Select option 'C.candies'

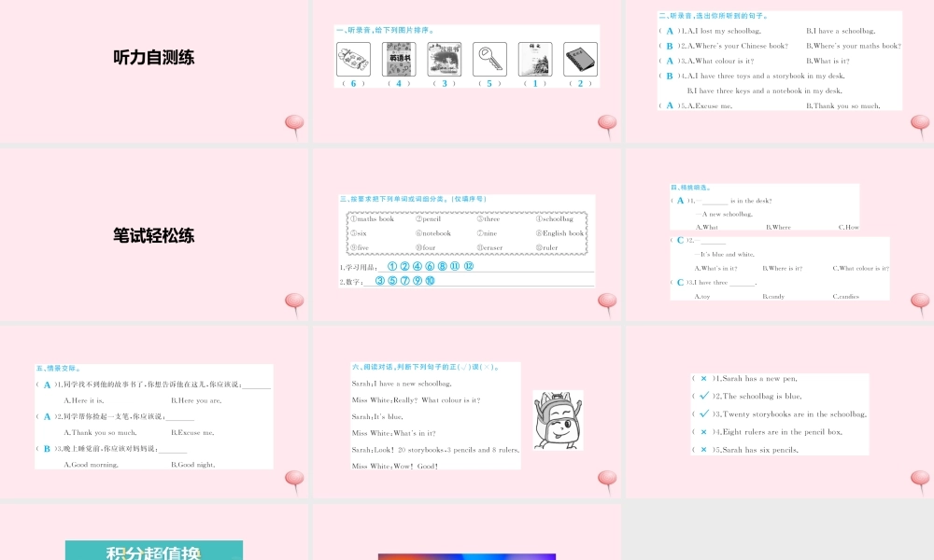pyautogui.click(x=846, y=297)
